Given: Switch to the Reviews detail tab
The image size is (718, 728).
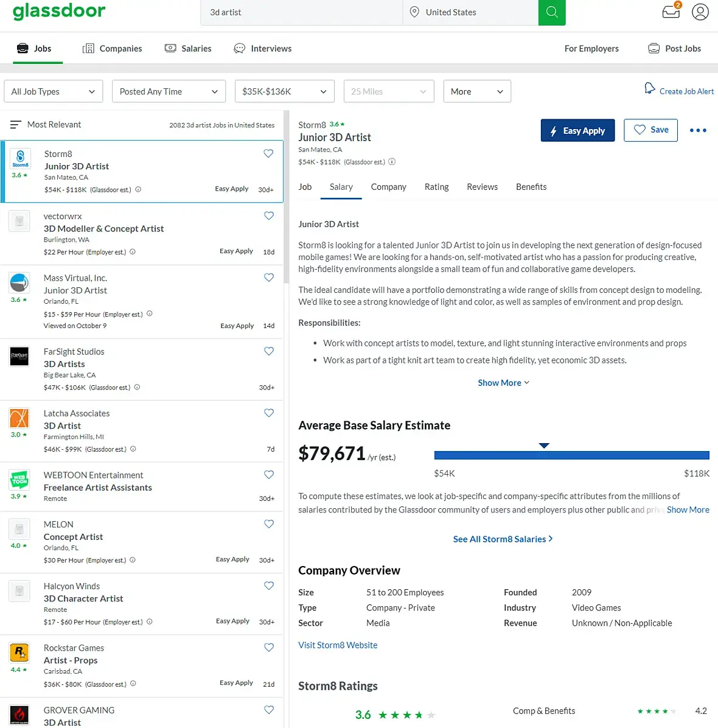Looking at the screenshot, I should click(483, 187).
